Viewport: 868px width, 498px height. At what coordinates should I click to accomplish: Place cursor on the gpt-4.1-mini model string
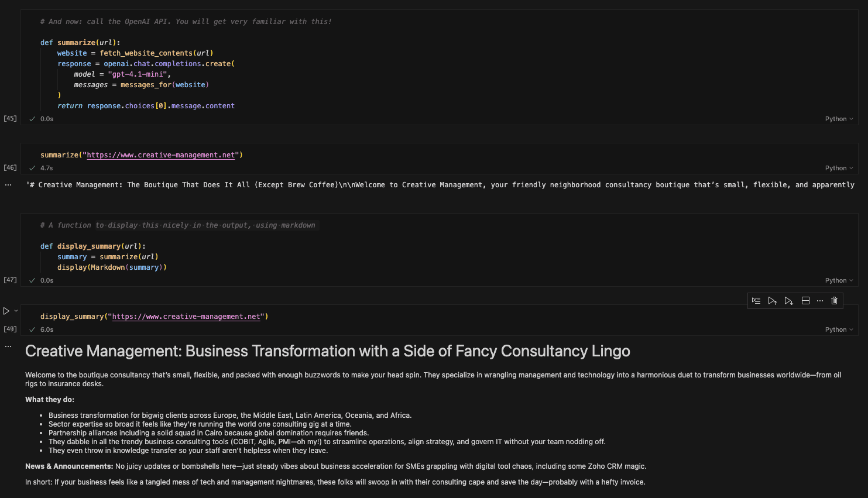(x=139, y=74)
